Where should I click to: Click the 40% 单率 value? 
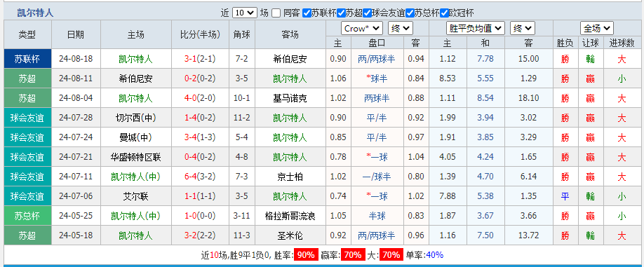pos(434,255)
